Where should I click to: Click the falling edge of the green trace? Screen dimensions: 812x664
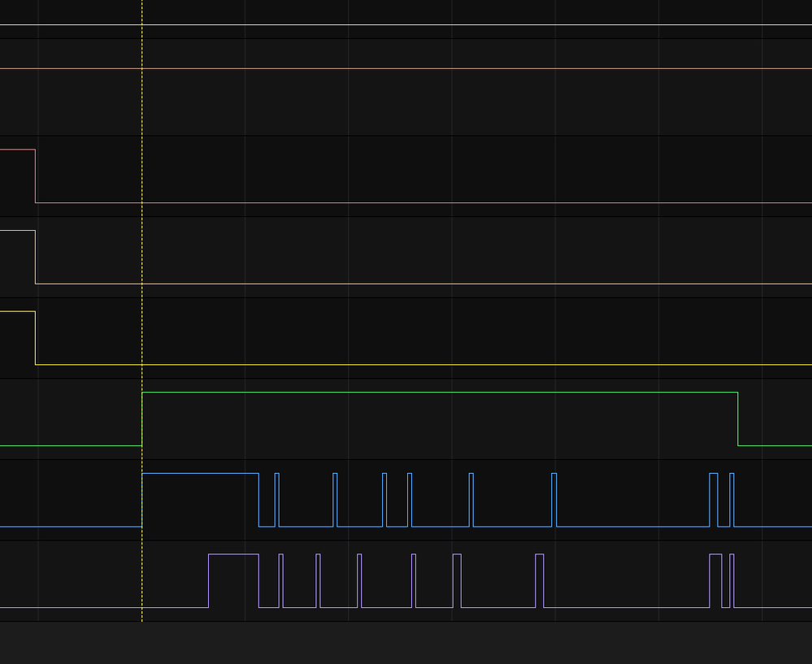pyautogui.click(x=738, y=419)
